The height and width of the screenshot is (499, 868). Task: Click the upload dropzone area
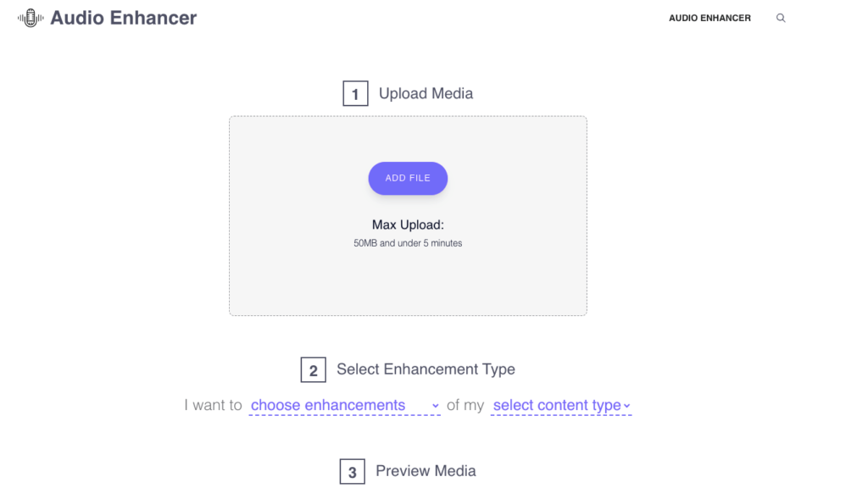pos(408,280)
